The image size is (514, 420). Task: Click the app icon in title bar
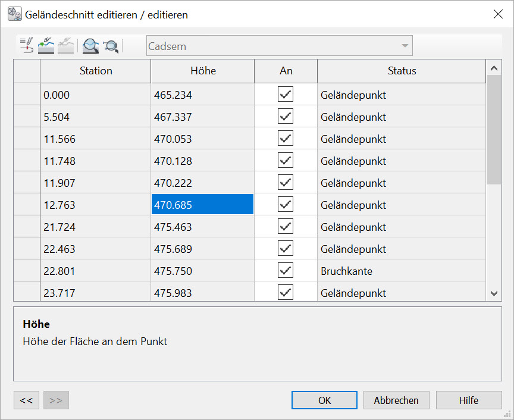[14, 14]
